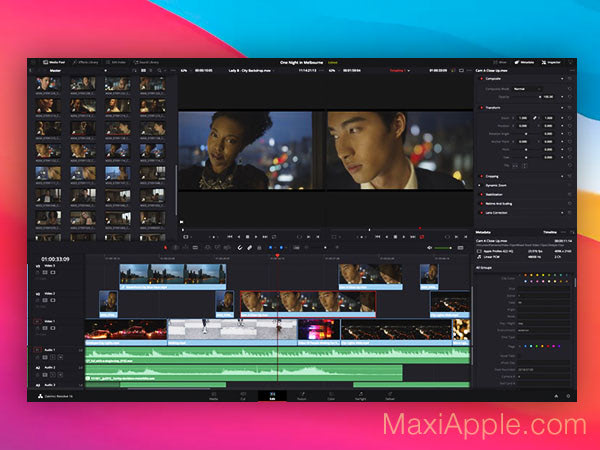Toggle Loop in the source viewer
Viewport: 600px width, 450px height.
tap(274, 237)
